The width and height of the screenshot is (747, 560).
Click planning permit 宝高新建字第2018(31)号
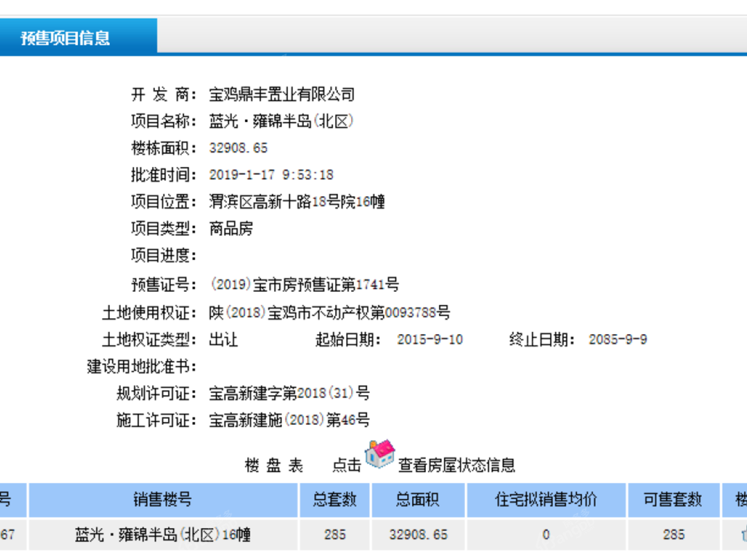pos(289,393)
